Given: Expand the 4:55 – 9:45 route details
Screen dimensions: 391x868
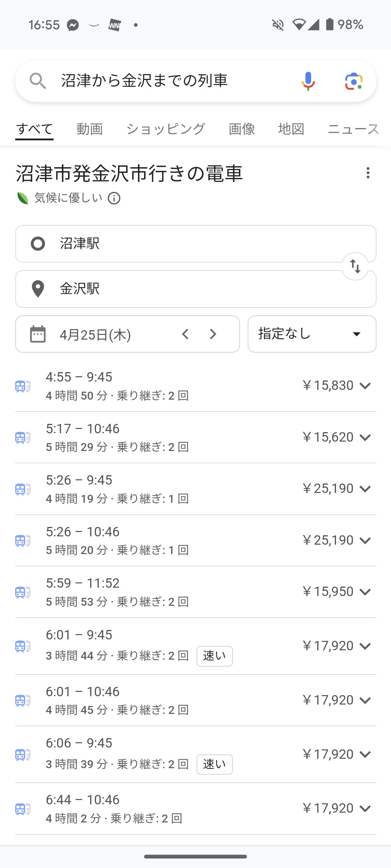Looking at the screenshot, I should click(x=365, y=386).
